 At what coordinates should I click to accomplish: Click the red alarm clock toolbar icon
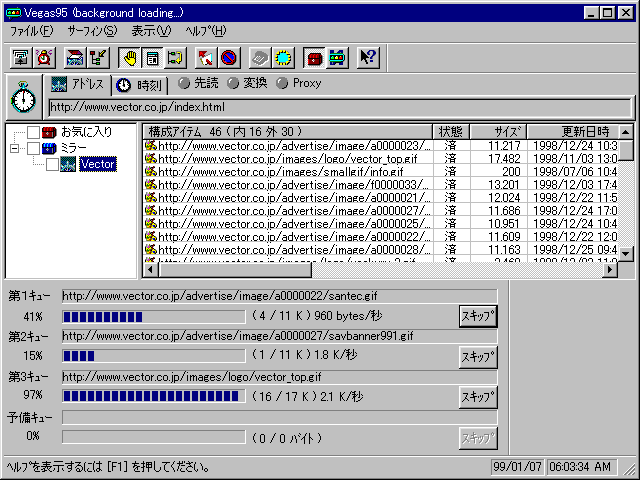coord(44,58)
